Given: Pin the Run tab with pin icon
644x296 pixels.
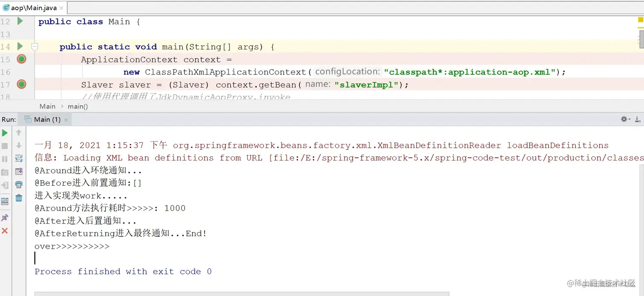Looking at the screenshot, I should (x=5, y=218).
